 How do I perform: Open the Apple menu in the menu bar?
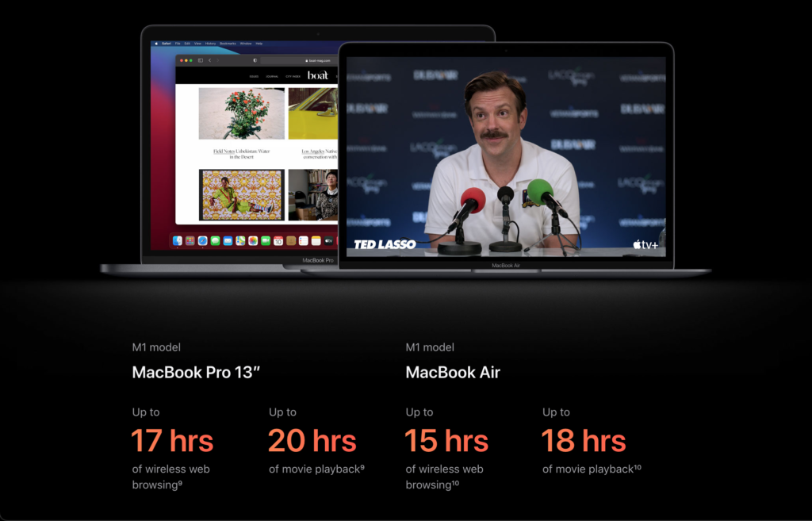pos(156,44)
